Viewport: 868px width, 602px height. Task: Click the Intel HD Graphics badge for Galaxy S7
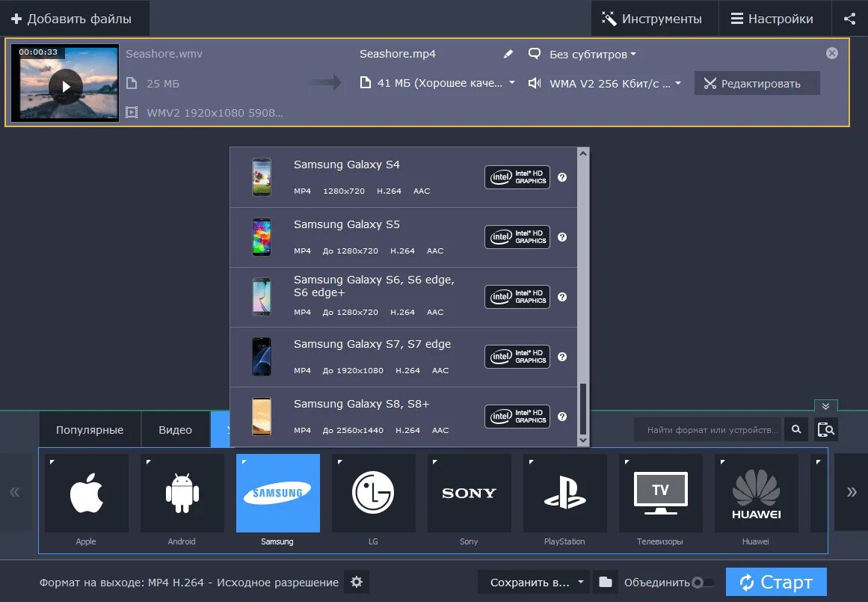[x=517, y=357]
